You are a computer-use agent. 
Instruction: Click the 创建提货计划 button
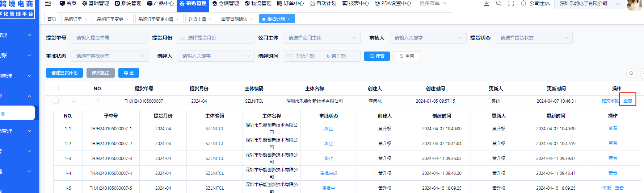pyautogui.click(x=64, y=73)
